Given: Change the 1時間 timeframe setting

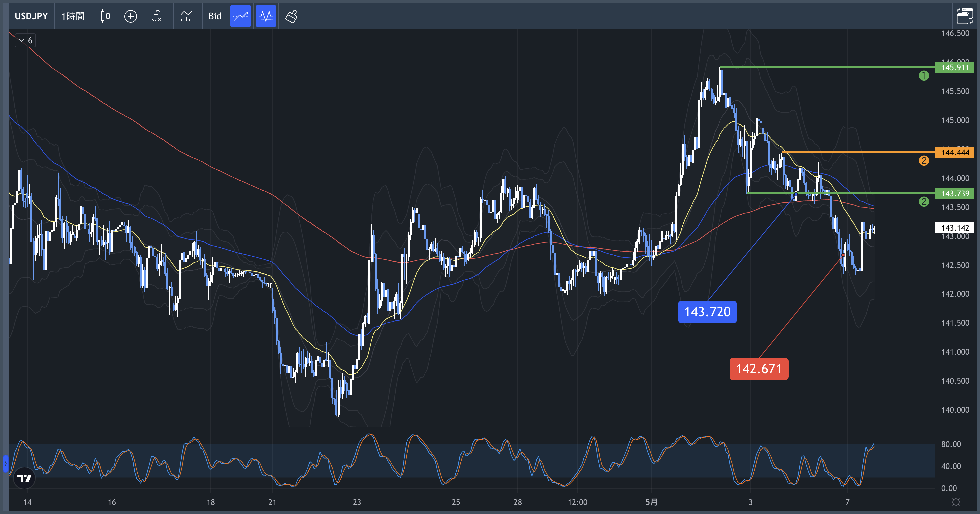Looking at the screenshot, I should pyautogui.click(x=73, y=16).
